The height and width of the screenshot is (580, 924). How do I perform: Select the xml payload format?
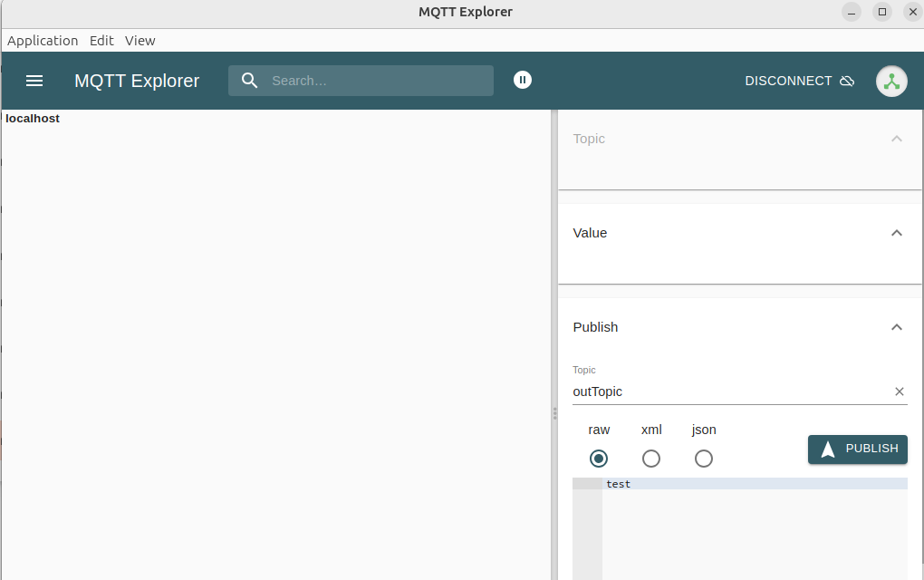[651, 459]
